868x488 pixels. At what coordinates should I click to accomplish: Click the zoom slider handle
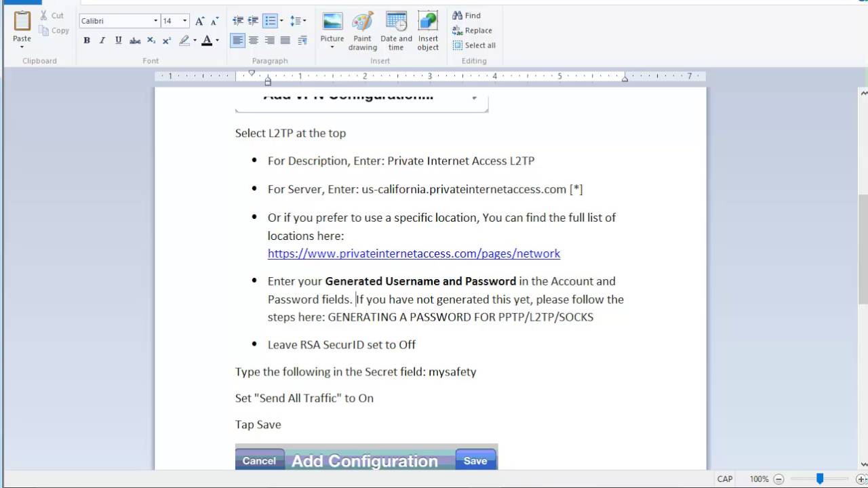[x=820, y=479]
